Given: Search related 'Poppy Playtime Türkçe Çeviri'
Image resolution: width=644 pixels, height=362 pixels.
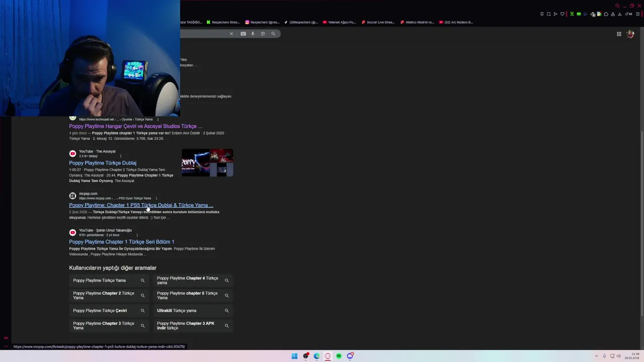Looking at the screenshot, I should click(109, 311).
